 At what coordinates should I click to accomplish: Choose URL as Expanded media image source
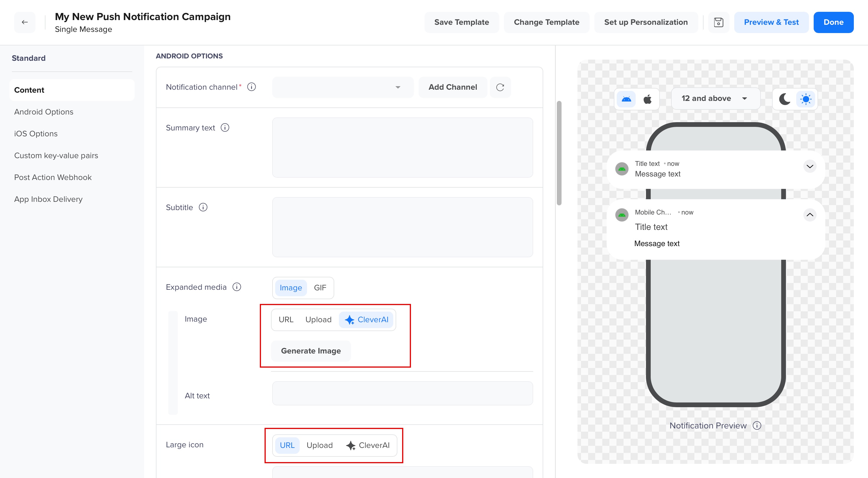286,320
